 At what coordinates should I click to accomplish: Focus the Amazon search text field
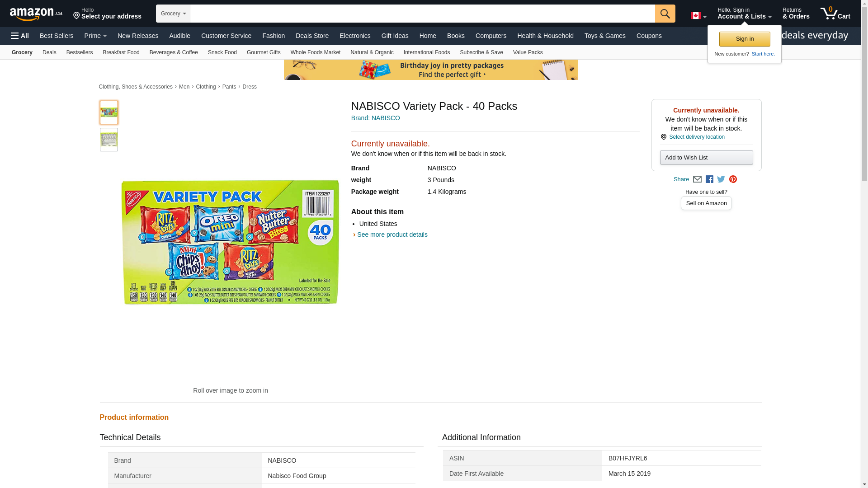422,14
